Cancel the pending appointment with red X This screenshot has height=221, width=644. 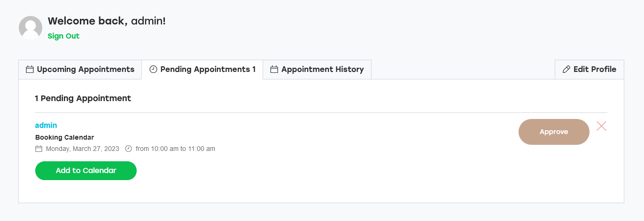point(601,126)
